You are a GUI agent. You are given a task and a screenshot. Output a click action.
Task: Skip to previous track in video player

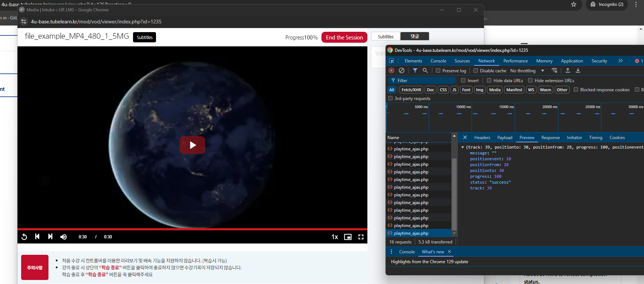pyautogui.click(x=37, y=237)
